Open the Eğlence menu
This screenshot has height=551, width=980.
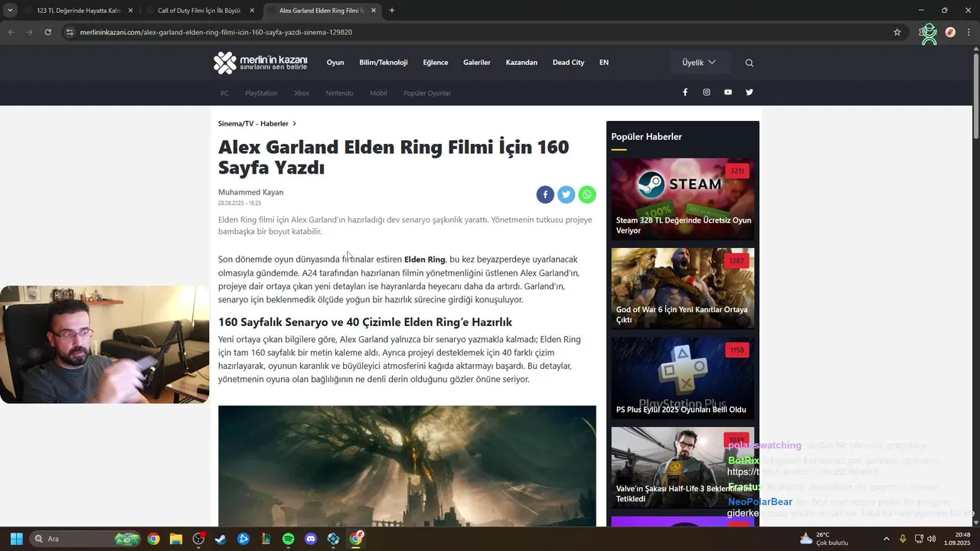(x=436, y=63)
